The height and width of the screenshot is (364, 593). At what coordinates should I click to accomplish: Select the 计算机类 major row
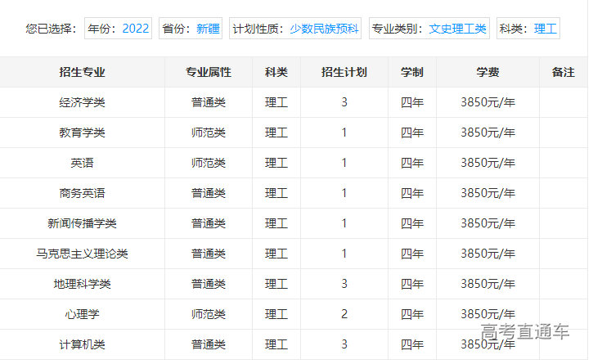click(x=82, y=344)
